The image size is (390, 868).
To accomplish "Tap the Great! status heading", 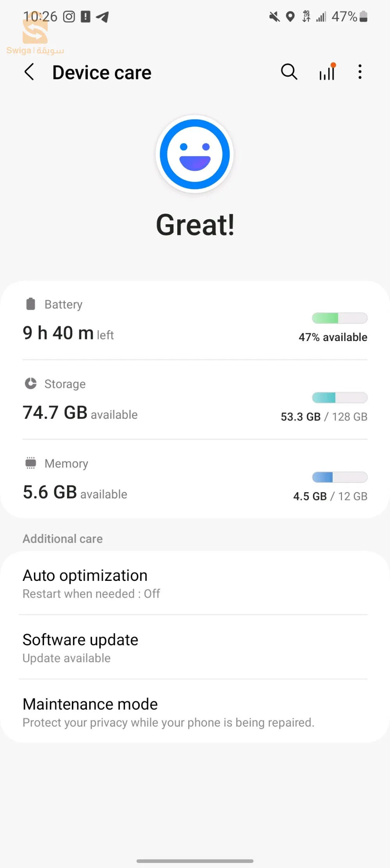I will (x=195, y=225).
